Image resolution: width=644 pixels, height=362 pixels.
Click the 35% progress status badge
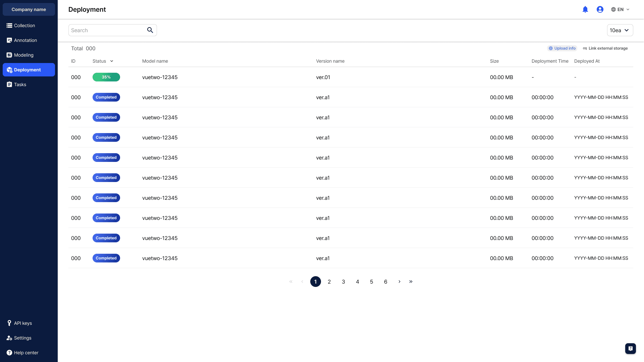[x=106, y=77]
